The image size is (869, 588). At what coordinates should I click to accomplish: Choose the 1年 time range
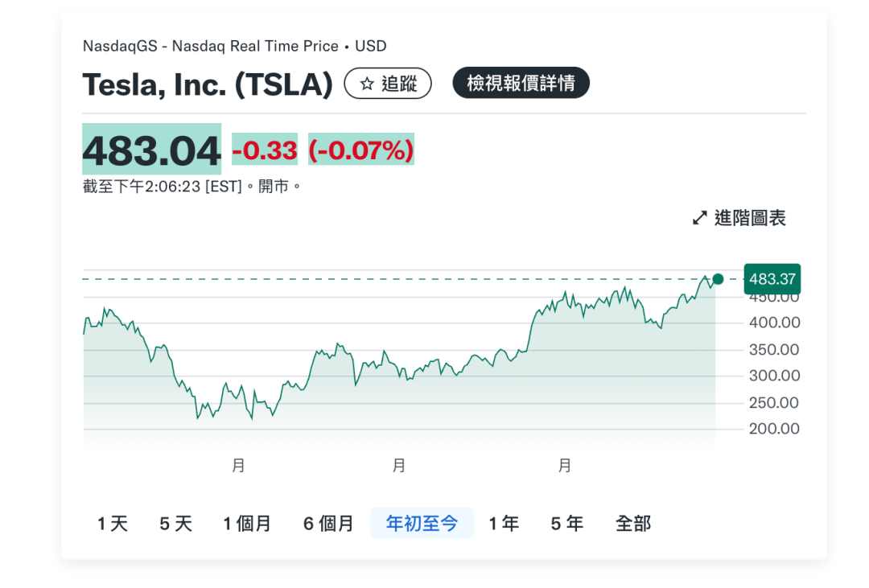click(x=504, y=524)
